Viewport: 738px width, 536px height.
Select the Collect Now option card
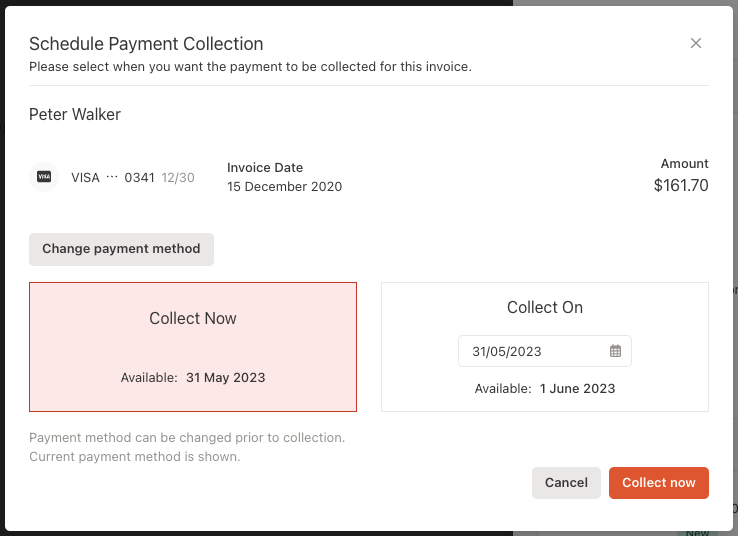(x=193, y=347)
